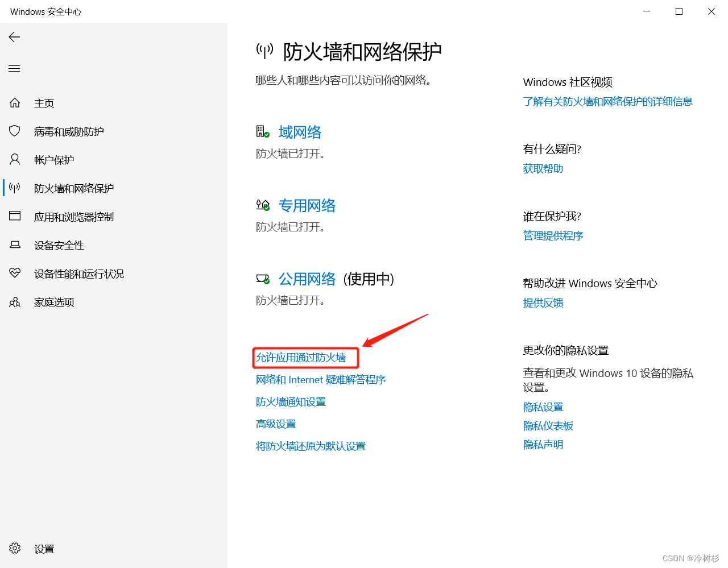Open 域网络 firewall settings
This screenshot has width=728, height=568.
click(x=300, y=131)
